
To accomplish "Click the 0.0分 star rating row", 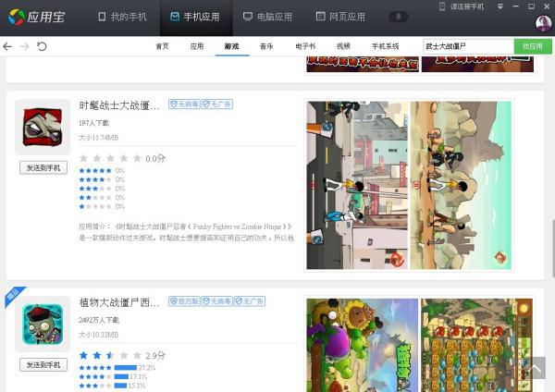I will coord(122,158).
